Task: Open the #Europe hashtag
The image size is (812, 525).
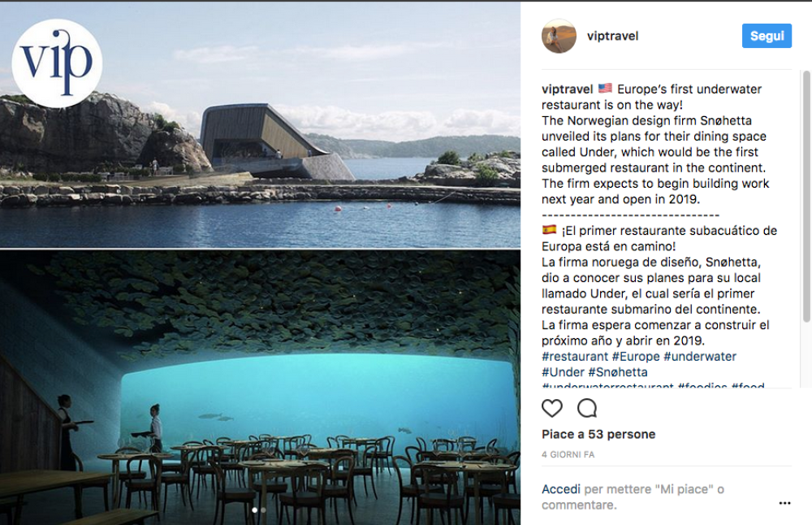Action: pos(636,357)
